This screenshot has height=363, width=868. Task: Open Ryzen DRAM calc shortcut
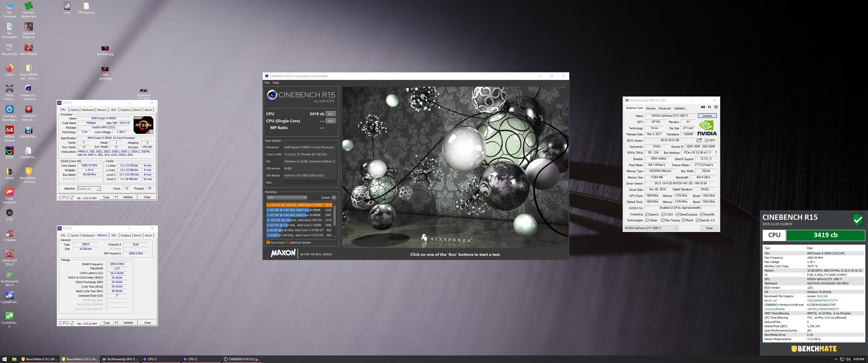point(29,72)
